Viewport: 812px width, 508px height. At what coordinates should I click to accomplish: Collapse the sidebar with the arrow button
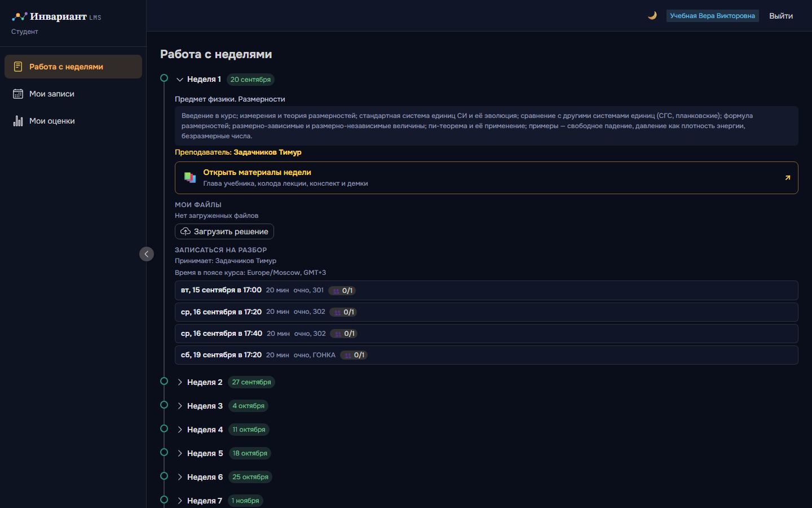147,254
